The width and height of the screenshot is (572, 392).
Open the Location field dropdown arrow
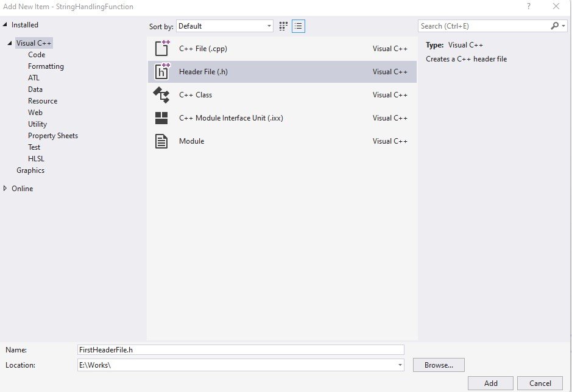(399, 365)
